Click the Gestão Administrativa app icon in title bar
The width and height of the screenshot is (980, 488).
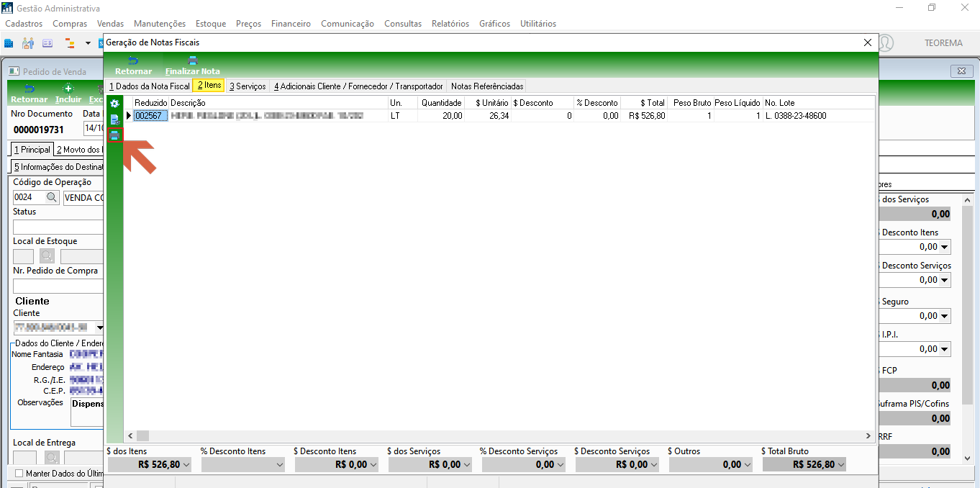(x=8, y=8)
